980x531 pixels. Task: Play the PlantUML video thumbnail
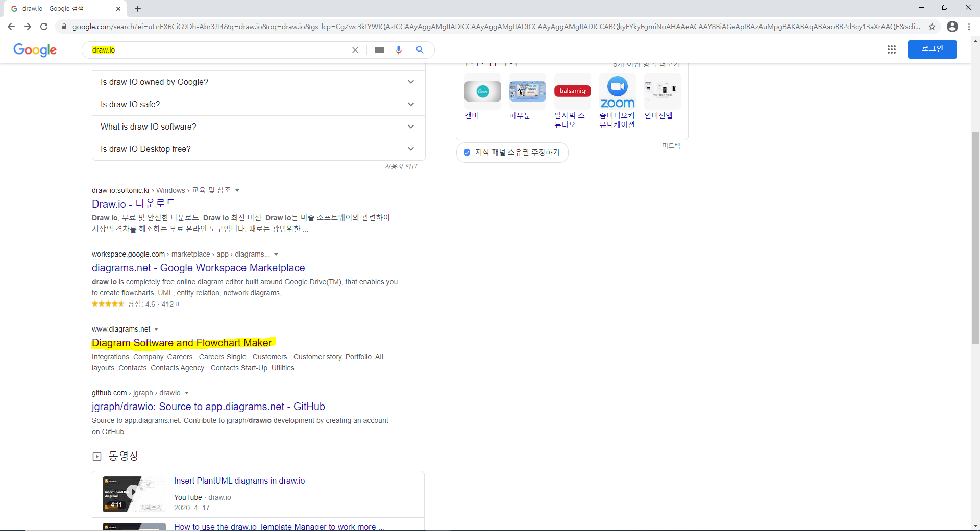pyautogui.click(x=134, y=494)
